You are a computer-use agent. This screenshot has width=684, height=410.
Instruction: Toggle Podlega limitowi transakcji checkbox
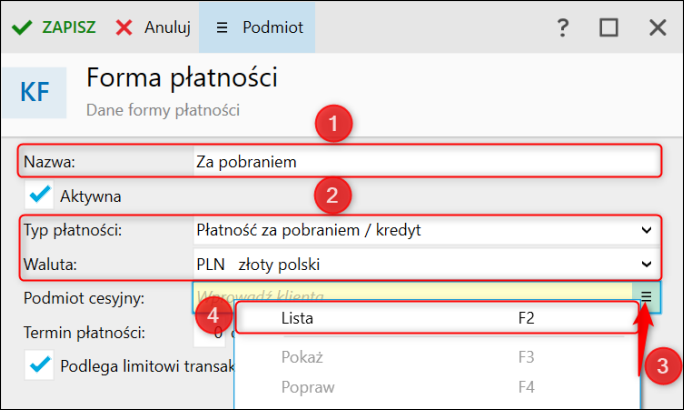[x=41, y=365]
